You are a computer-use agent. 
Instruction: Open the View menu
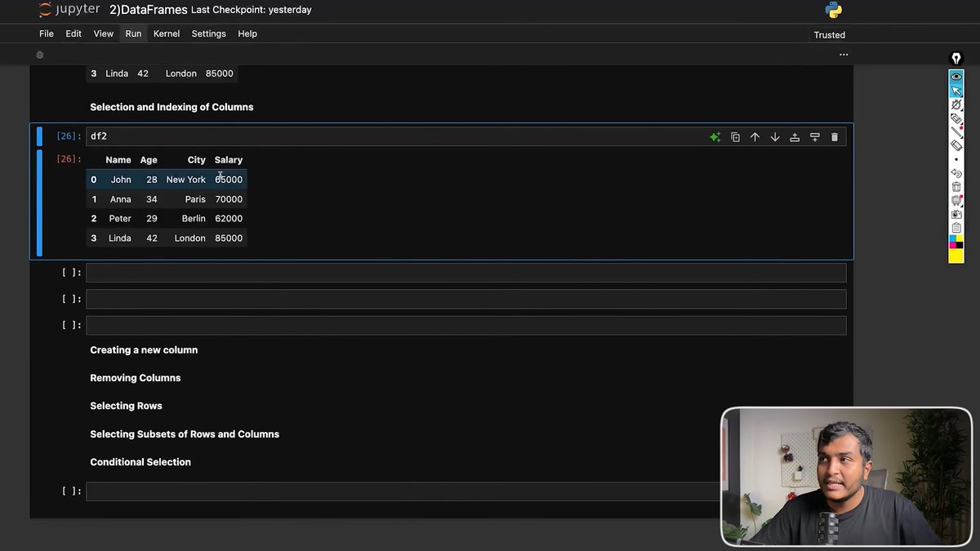[104, 33]
